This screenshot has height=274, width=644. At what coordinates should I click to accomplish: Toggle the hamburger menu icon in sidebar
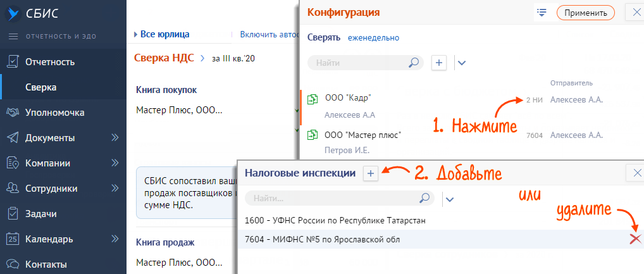(x=13, y=37)
